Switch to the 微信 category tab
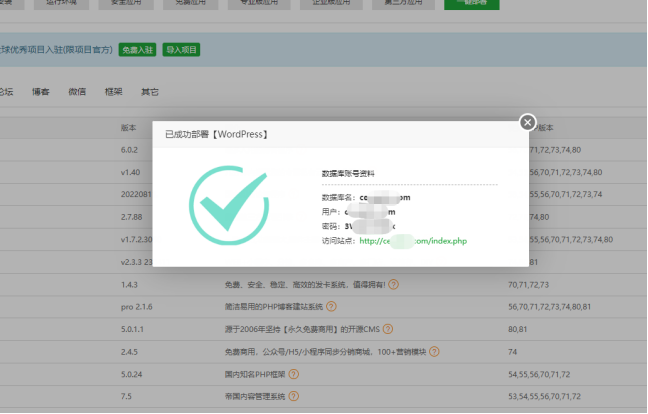This screenshot has width=648, height=414. 77,92
